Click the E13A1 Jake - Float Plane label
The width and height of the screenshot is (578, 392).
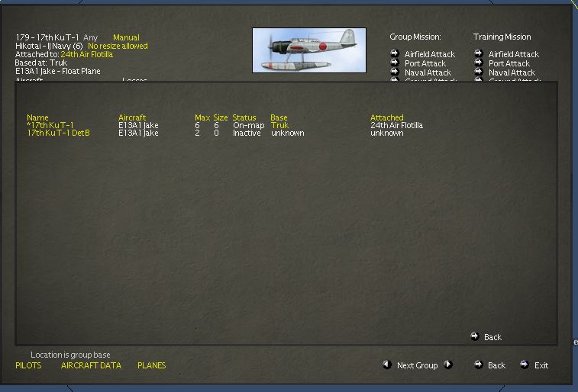pyautogui.click(x=58, y=71)
